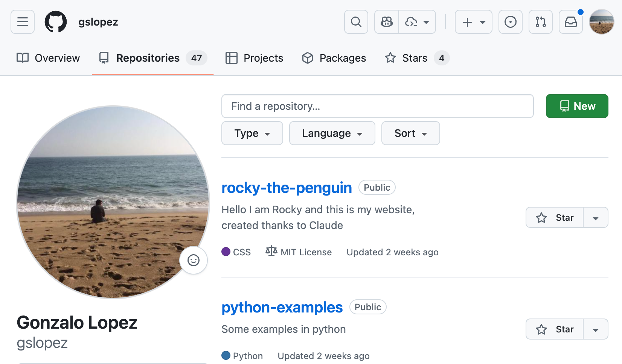
Task: Click the gslopez username below the profile name
Action: pyautogui.click(x=42, y=343)
